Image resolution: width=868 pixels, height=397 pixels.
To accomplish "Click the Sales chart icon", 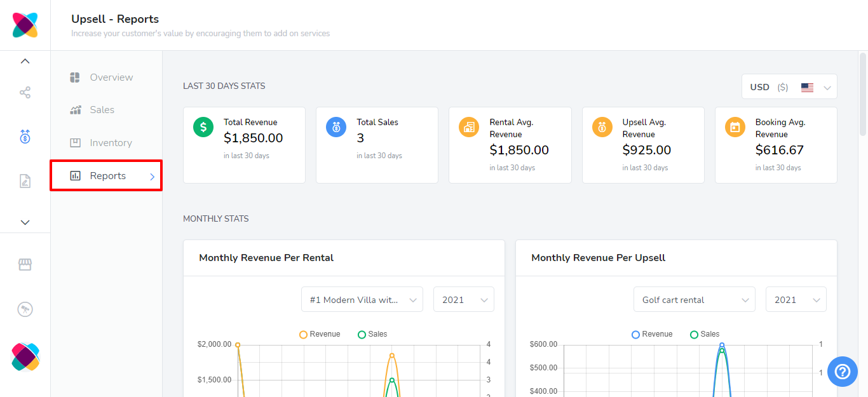I will 75,110.
